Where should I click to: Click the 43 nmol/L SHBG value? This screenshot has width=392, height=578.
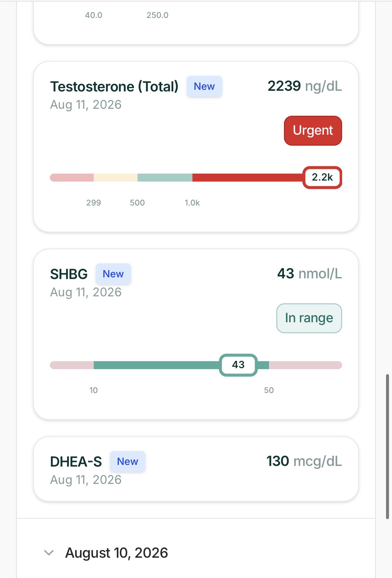coord(310,274)
